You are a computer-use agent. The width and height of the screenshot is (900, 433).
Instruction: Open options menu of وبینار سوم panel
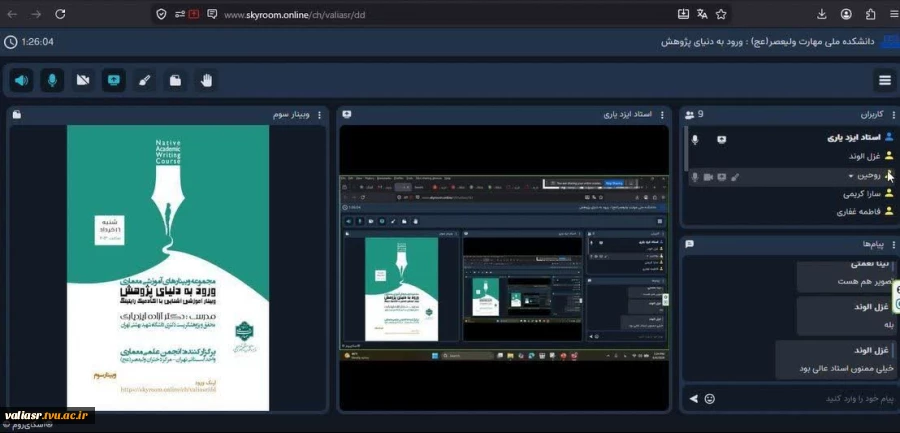click(320, 115)
